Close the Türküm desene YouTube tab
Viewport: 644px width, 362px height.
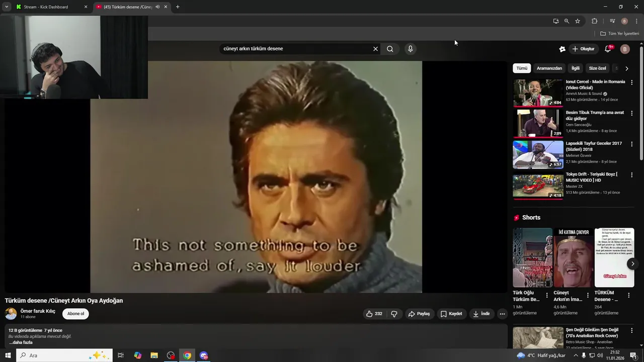166,7
